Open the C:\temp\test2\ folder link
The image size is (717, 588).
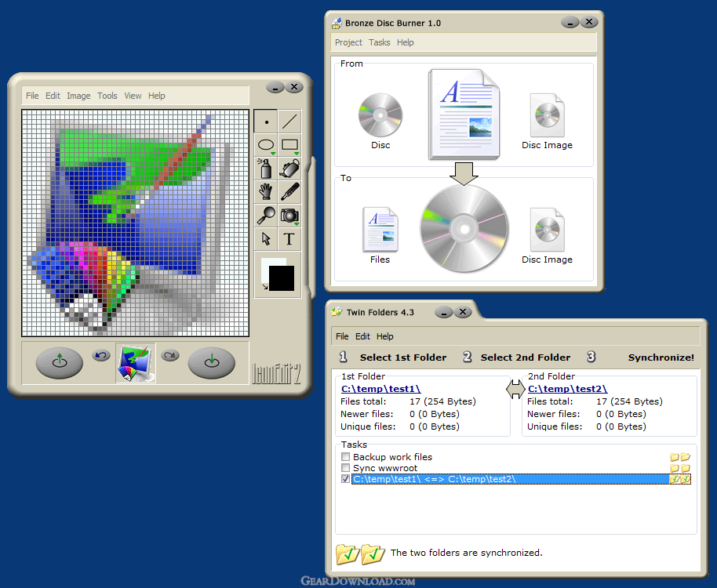click(x=567, y=389)
